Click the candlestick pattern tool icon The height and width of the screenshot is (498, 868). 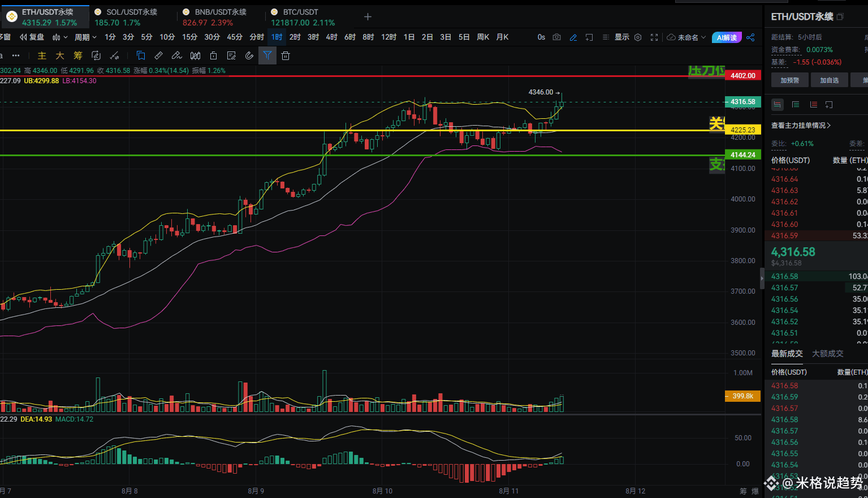pos(195,55)
